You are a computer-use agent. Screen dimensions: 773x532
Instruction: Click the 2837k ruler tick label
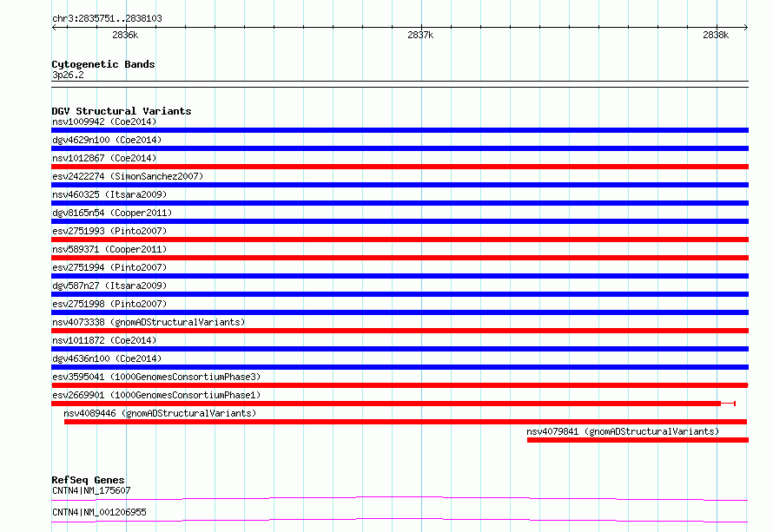click(x=420, y=35)
